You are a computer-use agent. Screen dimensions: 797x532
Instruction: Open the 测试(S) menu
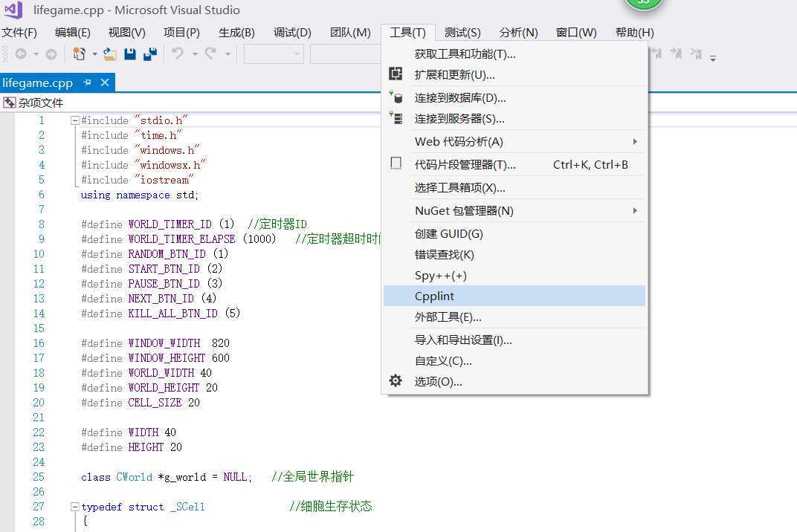click(x=462, y=33)
